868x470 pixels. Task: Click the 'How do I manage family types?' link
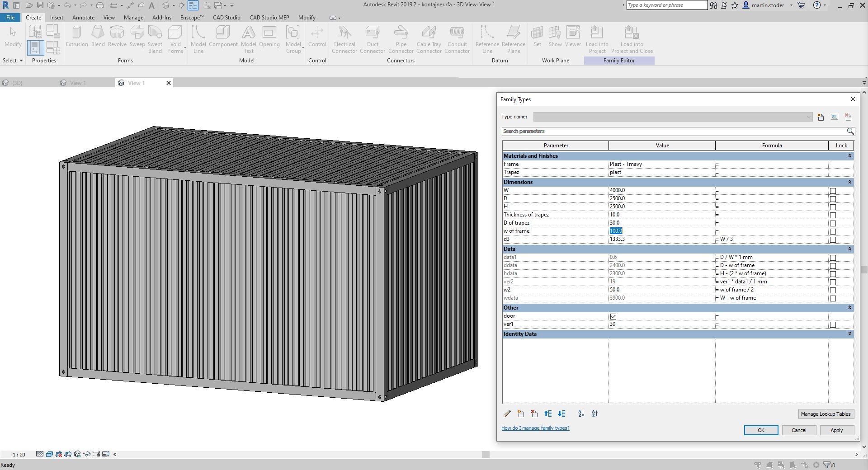point(535,428)
